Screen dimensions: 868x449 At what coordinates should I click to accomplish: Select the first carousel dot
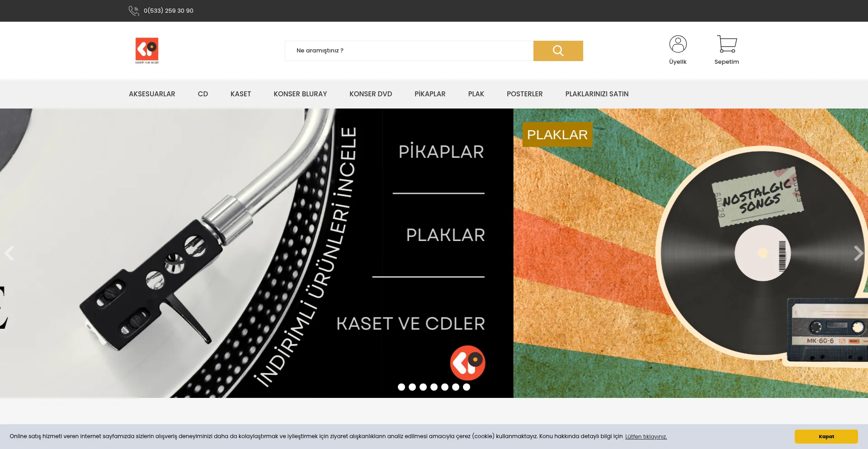point(401,387)
